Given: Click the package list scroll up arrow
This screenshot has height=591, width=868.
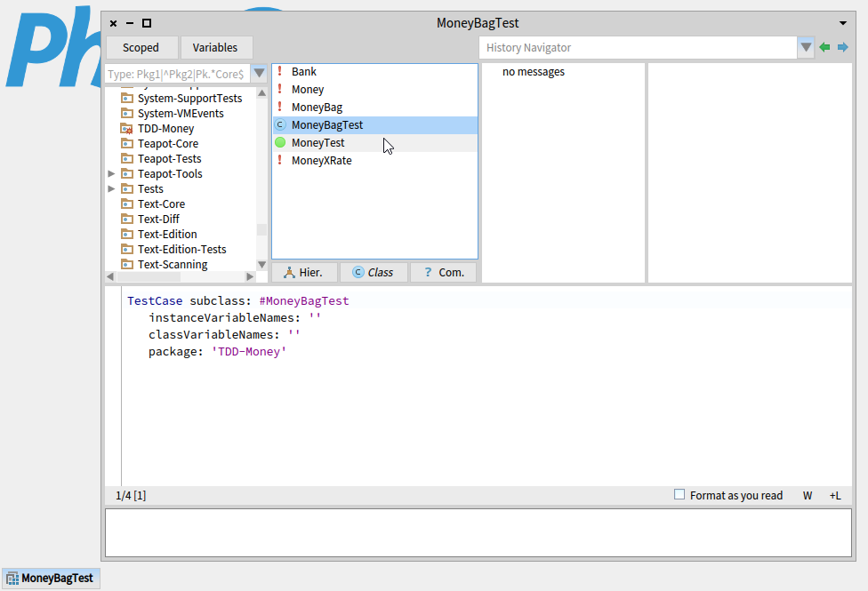Looking at the screenshot, I should click(x=261, y=92).
